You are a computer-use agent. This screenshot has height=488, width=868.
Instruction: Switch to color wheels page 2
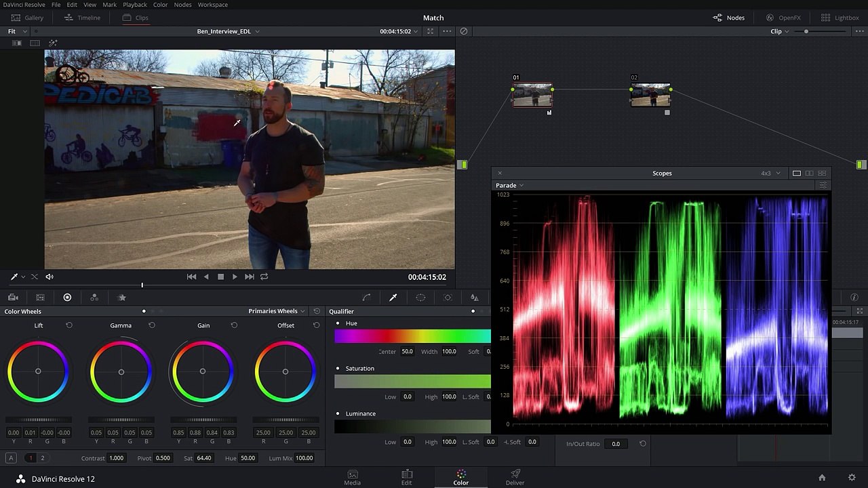42,458
